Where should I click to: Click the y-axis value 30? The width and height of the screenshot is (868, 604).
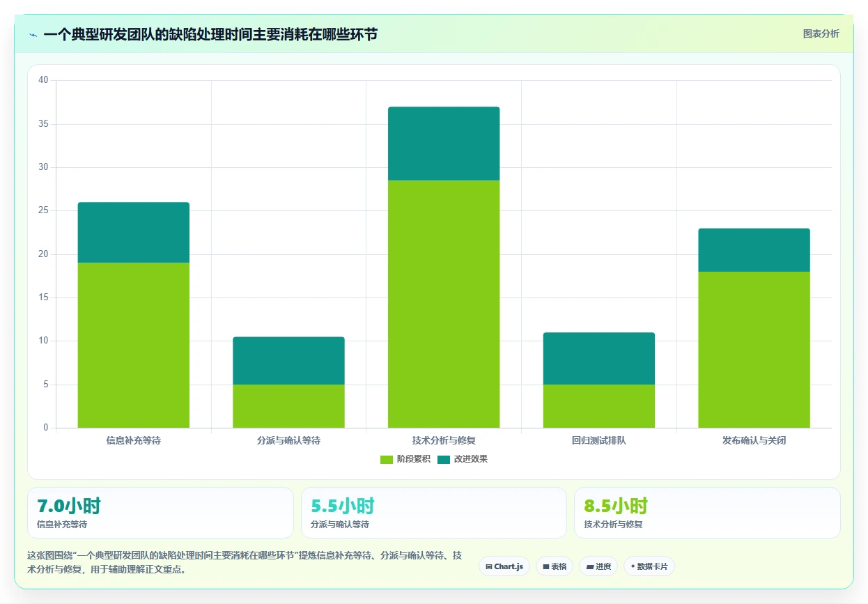pyautogui.click(x=43, y=167)
